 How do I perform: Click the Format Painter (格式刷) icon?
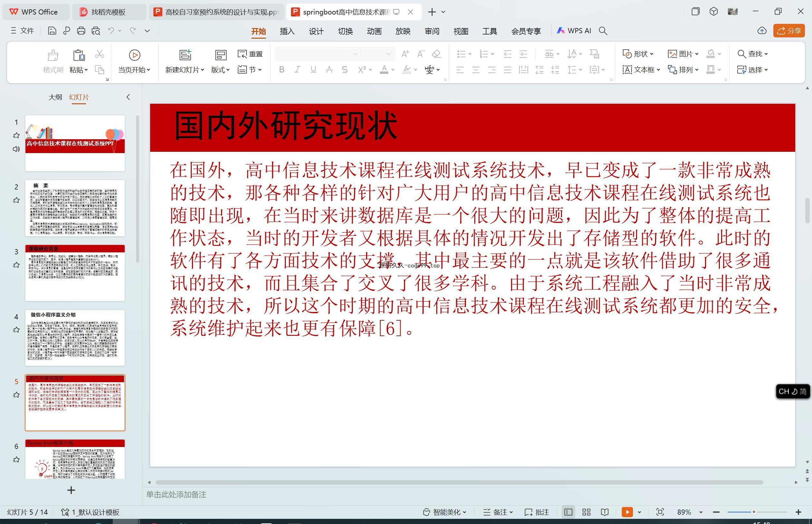coord(53,55)
